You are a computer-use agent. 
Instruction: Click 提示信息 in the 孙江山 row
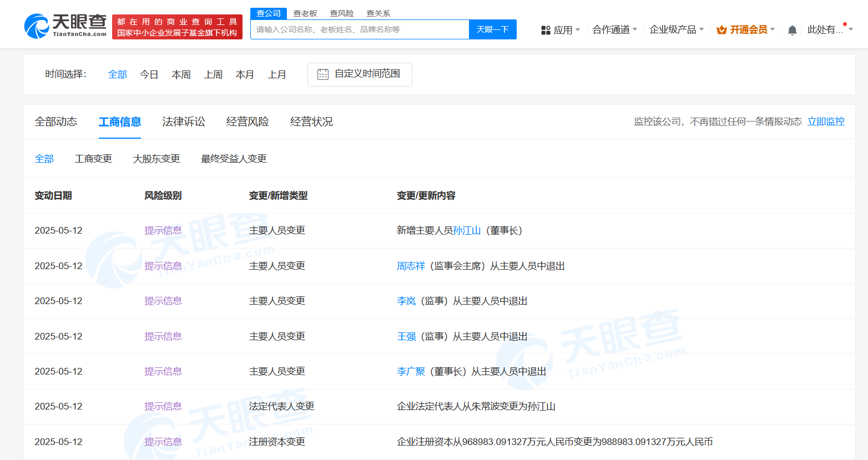click(163, 230)
